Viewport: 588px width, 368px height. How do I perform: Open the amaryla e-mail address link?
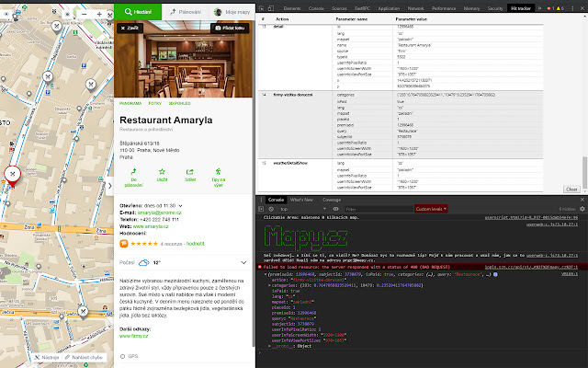pyautogui.click(x=159, y=213)
